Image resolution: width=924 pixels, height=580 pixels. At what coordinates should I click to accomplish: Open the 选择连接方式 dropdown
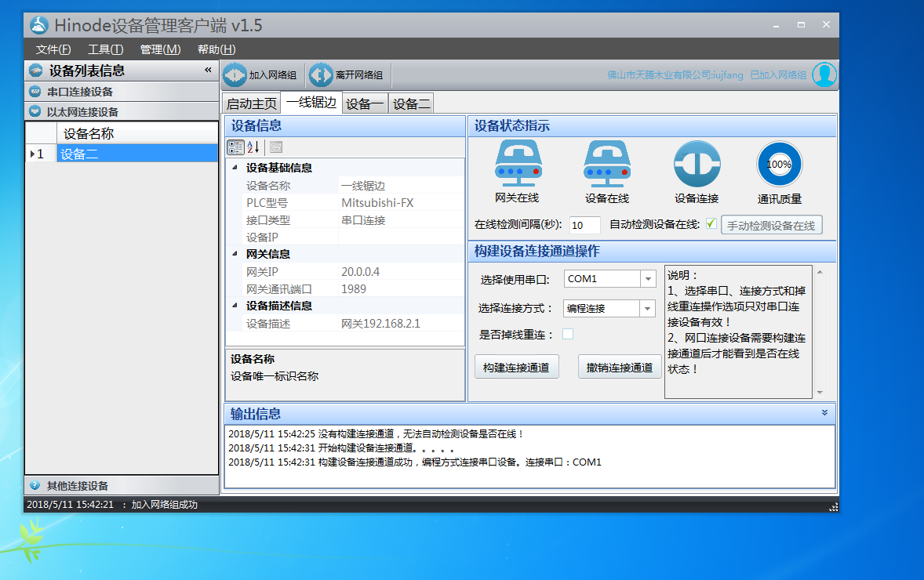[648, 309]
